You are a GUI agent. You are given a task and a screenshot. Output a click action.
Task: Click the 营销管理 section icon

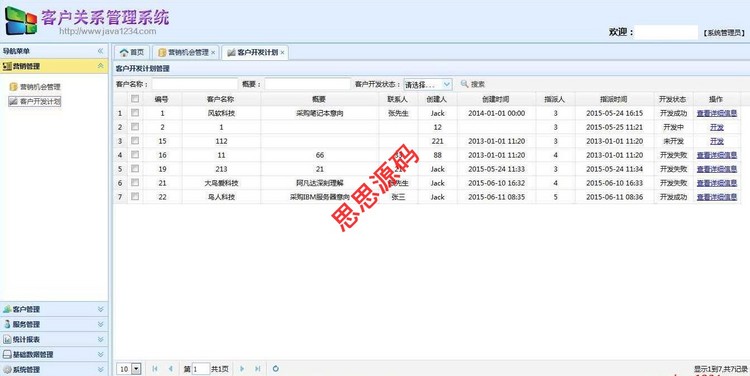click(x=7, y=66)
